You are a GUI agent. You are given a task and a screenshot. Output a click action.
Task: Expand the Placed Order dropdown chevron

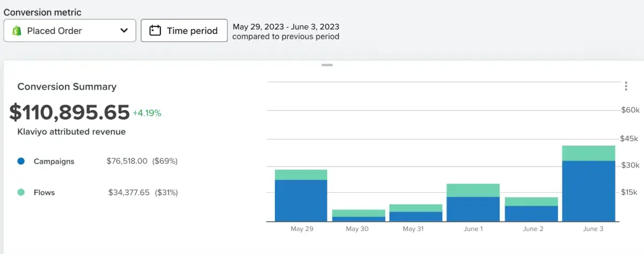click(x=124, y=31)
